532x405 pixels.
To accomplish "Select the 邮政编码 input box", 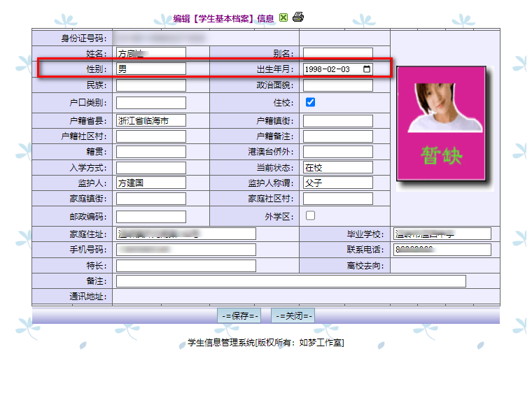I will click(x=150, y=216).
